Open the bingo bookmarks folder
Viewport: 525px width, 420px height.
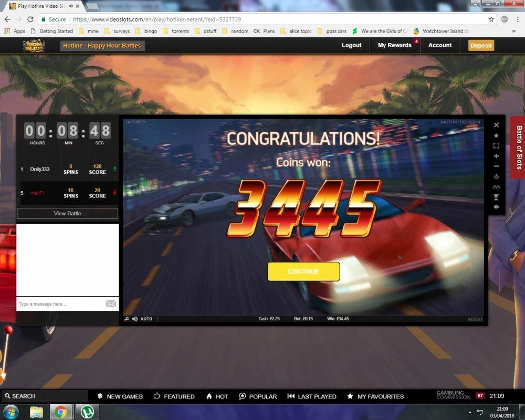(146, 31)
